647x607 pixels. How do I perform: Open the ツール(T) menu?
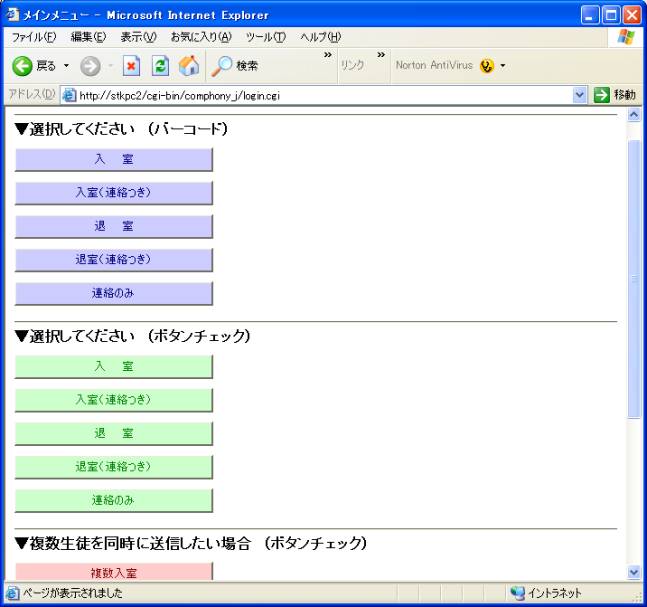[266, 37]
